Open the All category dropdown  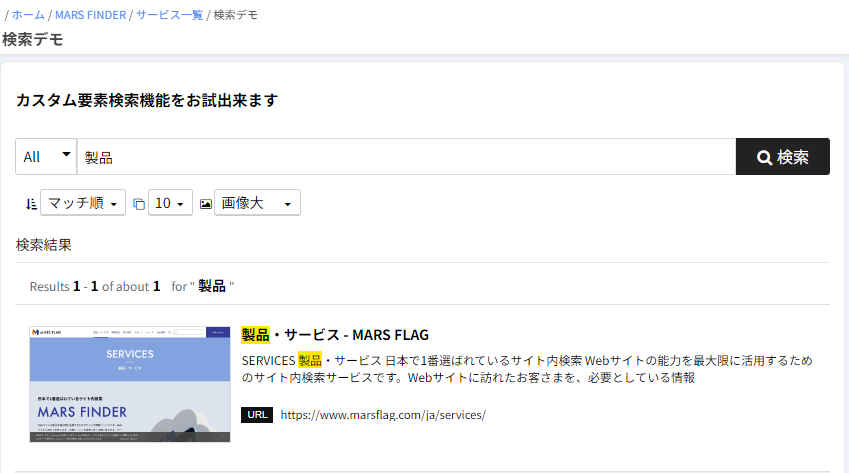coord(46,157)
